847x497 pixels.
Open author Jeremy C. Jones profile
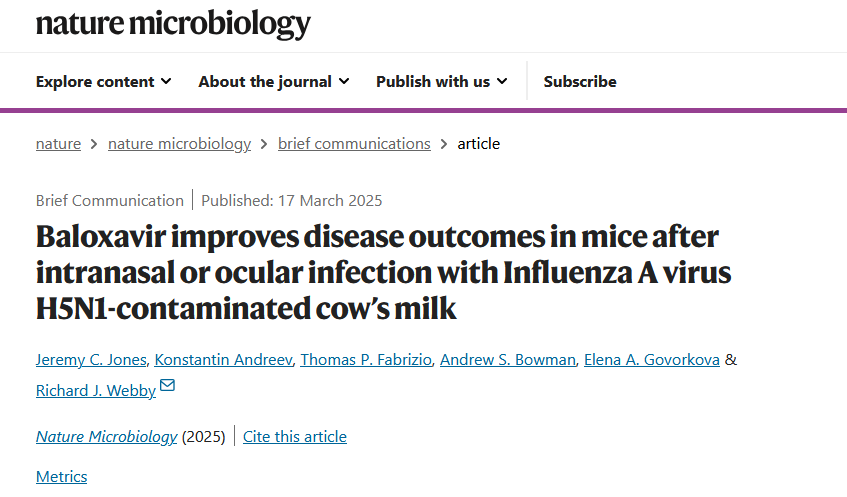pos(91,360)
